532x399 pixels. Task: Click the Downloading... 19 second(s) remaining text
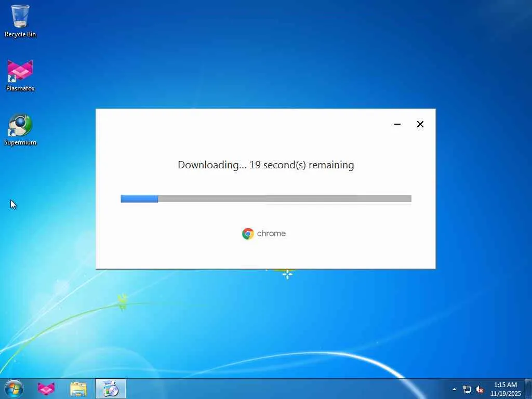coord(266,165)
